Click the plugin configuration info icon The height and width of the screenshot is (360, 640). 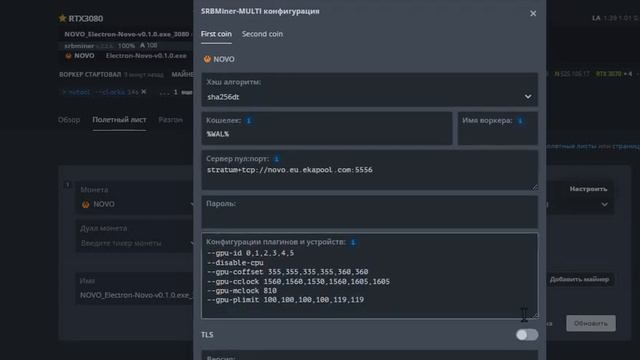point(353,242)
